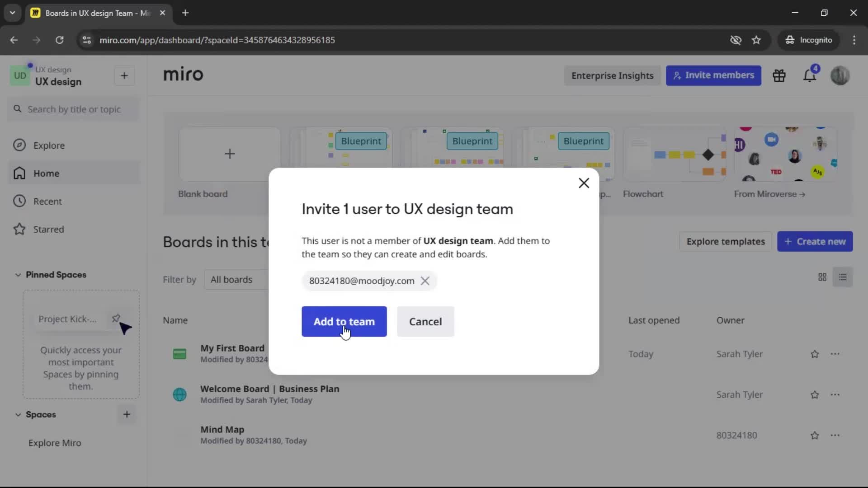Sort by Last opened column
This screenshot has height=488, width=868.
654,320
